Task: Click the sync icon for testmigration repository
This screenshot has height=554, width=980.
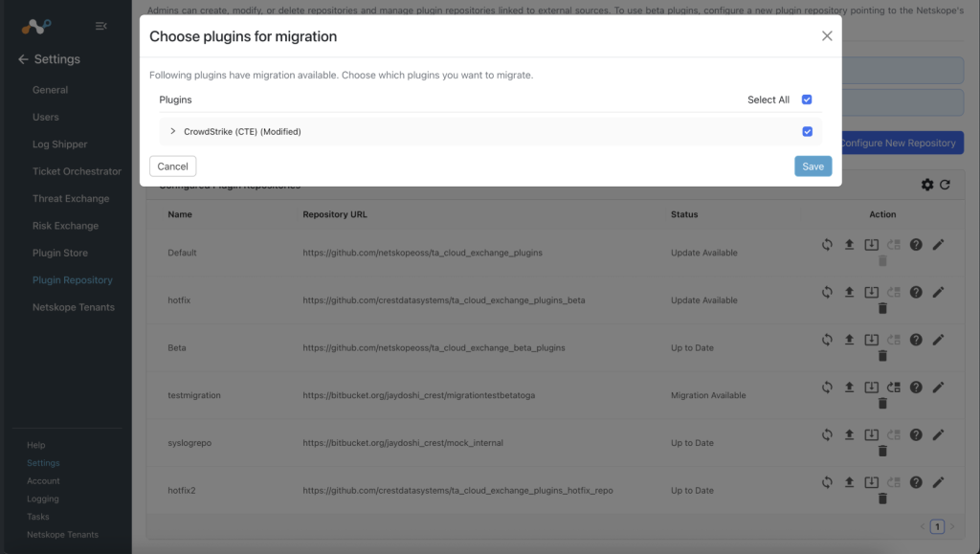Action: 827,388
